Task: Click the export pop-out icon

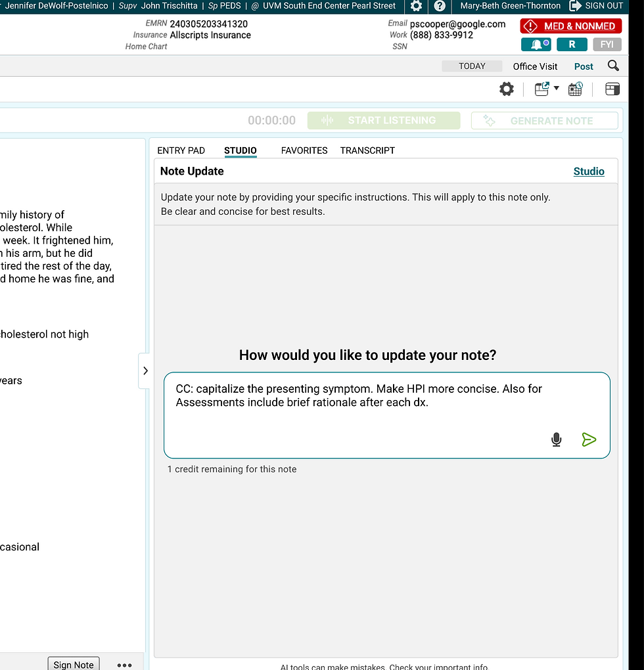Action: pos(542,89)
